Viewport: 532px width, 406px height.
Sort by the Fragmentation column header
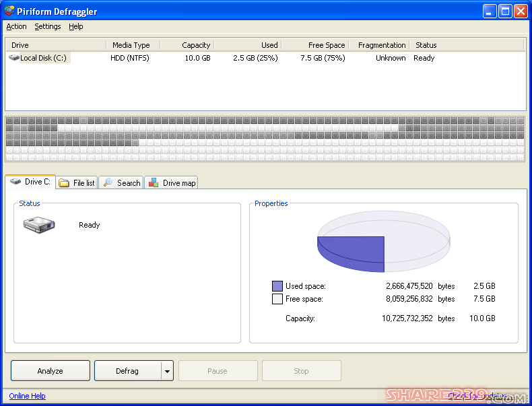pyautogui.click(x=379, y=45)
